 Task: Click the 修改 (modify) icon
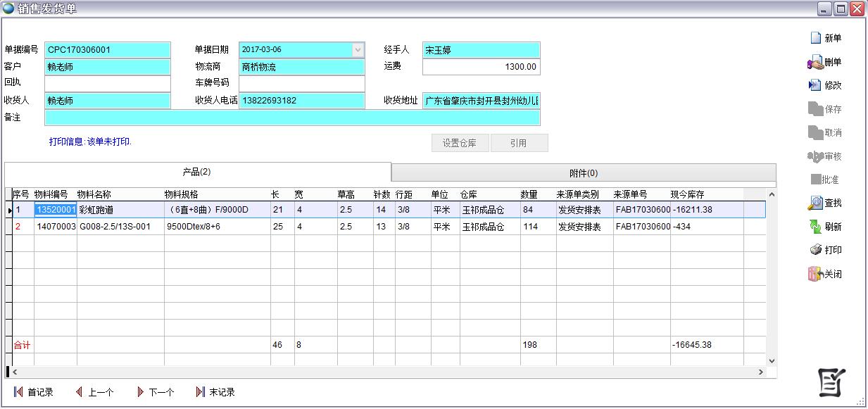click(815, 85)
